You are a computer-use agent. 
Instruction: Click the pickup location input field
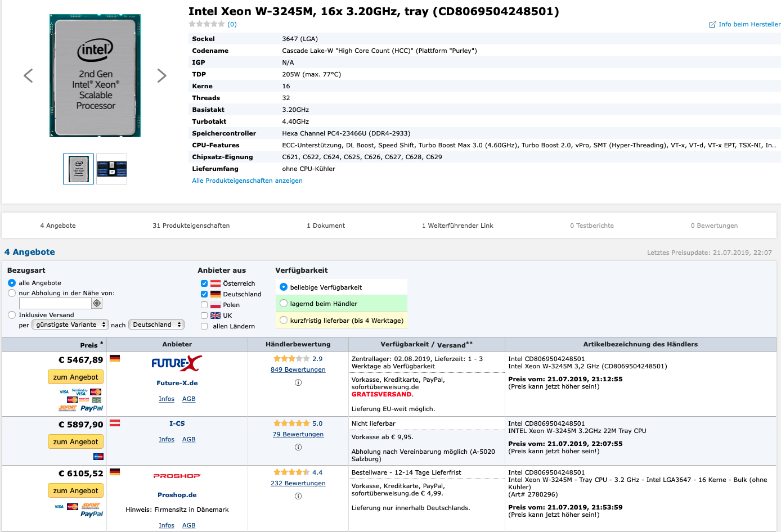coord(55,303)
